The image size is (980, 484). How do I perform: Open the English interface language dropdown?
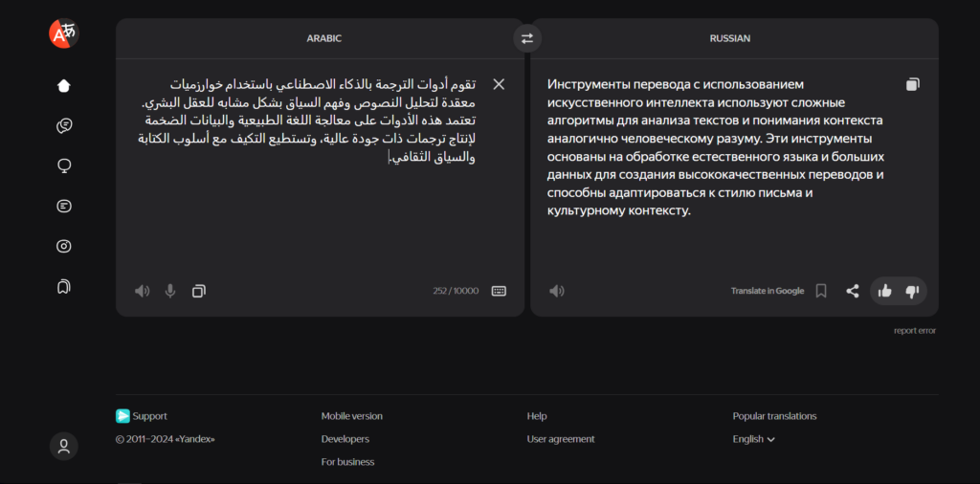coord(754,439)
